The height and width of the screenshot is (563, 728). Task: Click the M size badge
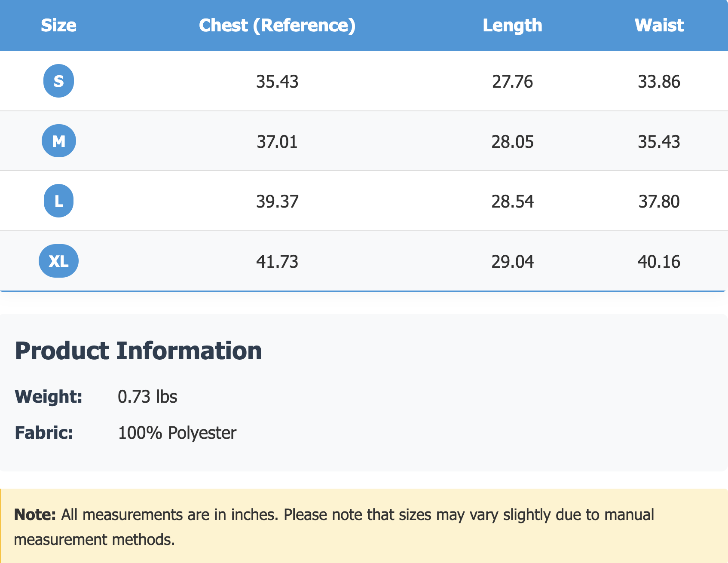[x=58, y=141]
